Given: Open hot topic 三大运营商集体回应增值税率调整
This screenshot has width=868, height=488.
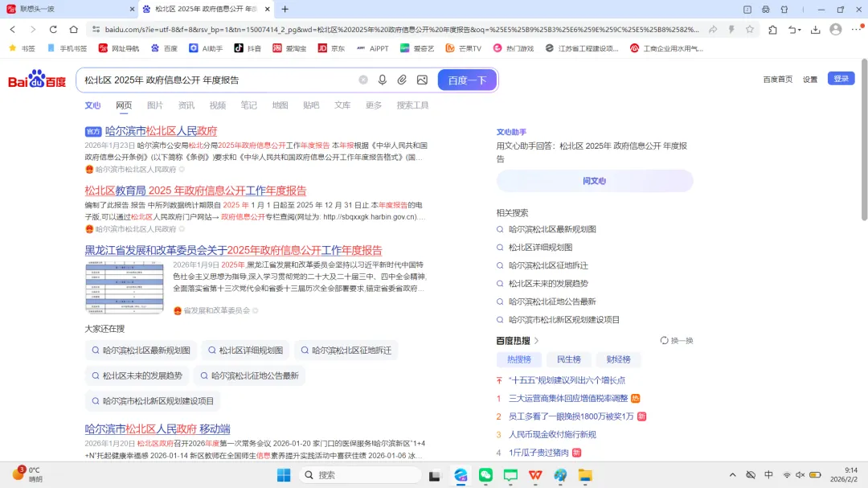Looking at the screenshot, I should click(568, 398).
